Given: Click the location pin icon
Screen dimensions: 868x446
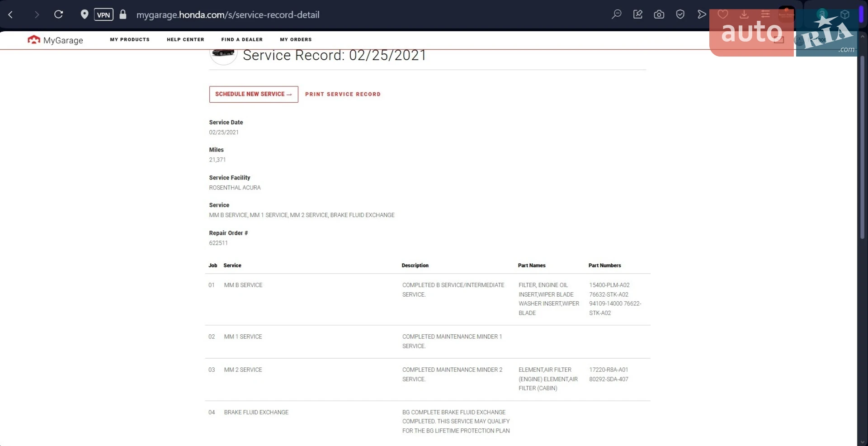Looking at the screenshot, I should [x=84, y=14].
